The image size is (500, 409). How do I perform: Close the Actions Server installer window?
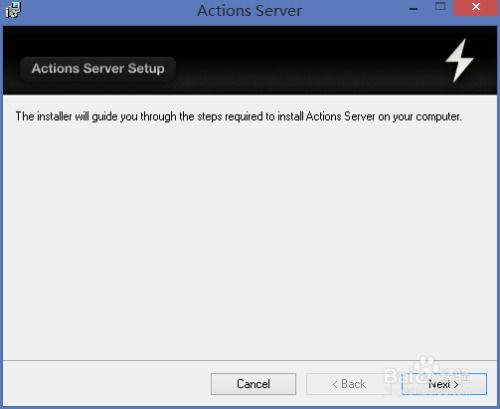476,7
